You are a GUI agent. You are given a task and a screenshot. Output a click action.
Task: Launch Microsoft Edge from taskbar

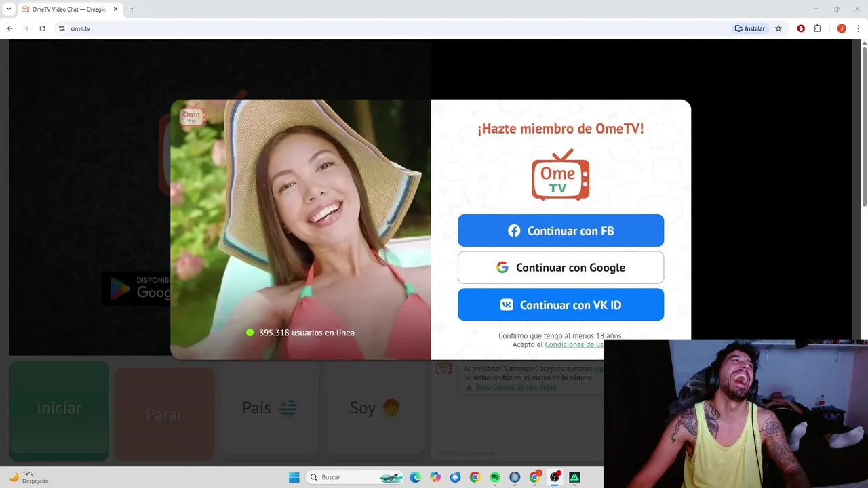[416, 477]
